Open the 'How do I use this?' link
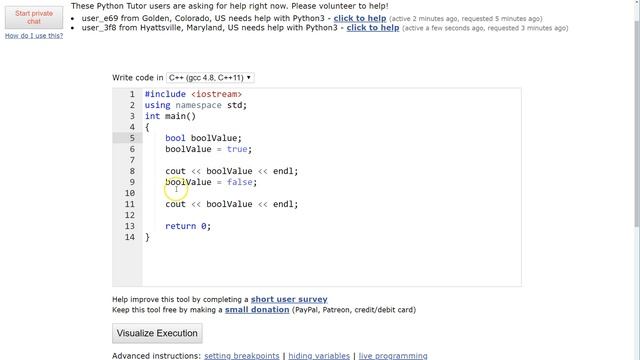The height and width of the screenshot is (360, 640). pos(34,36)
